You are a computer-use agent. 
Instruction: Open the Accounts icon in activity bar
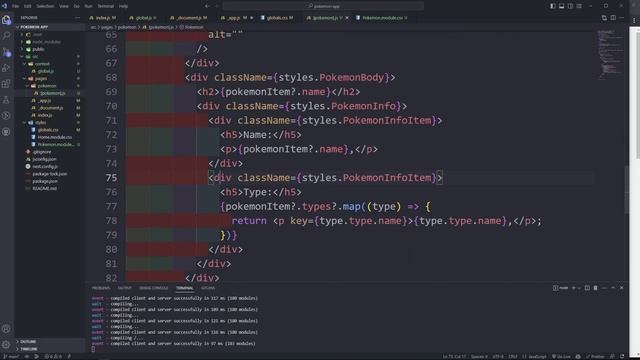coord(6,329)
